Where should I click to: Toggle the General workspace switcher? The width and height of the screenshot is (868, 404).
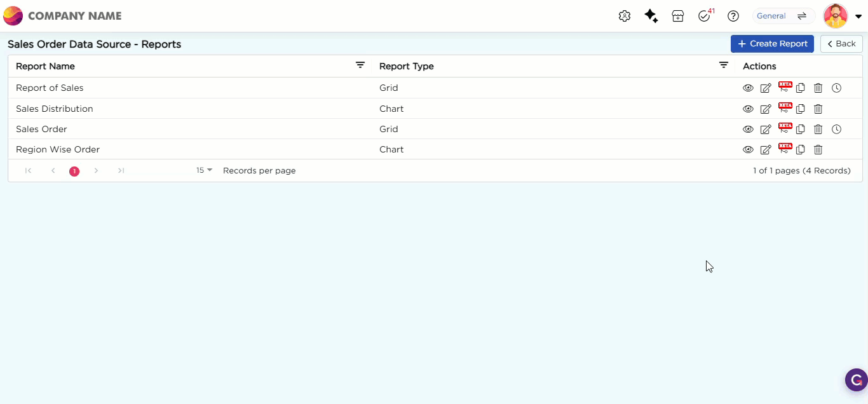click(x=783, y=16)
